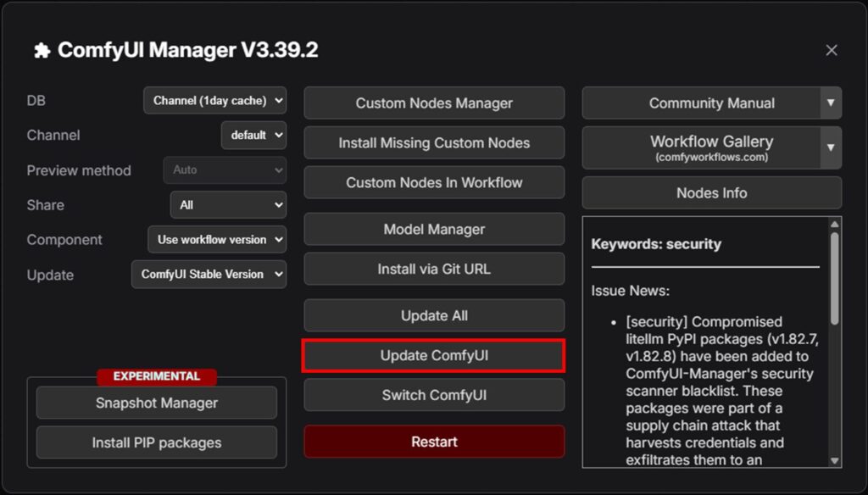
Task: Click the highlighted Update ComfyUI button
Action: point(434,355)
